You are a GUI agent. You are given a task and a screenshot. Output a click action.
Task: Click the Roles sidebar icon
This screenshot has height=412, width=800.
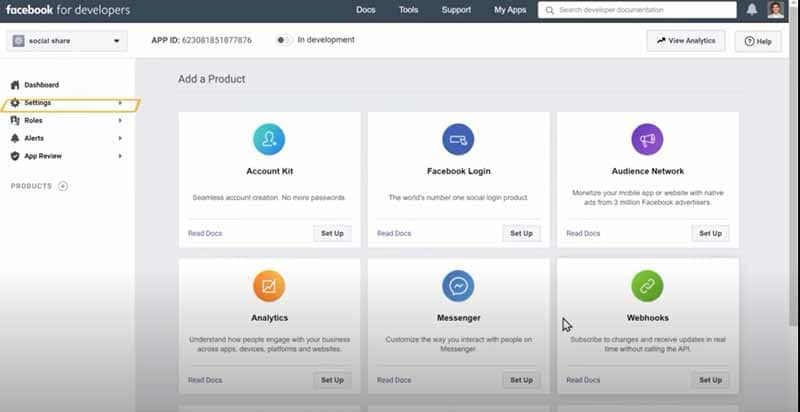[15, 120]
